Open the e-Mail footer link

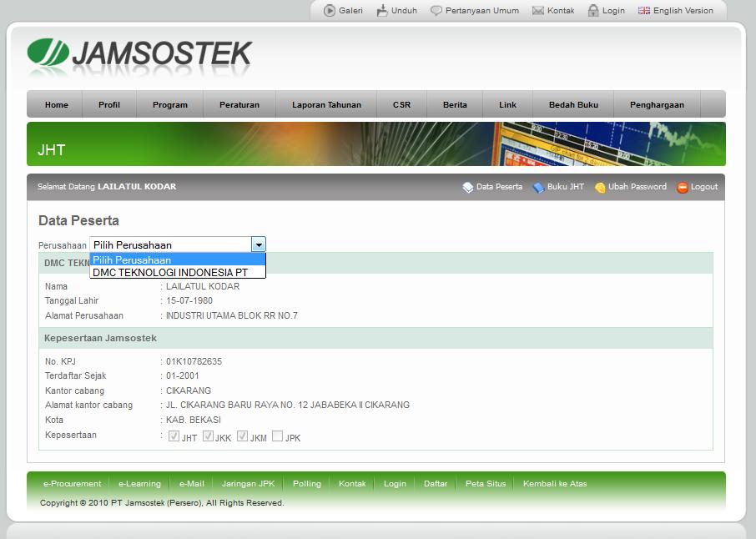coord(191,484)
